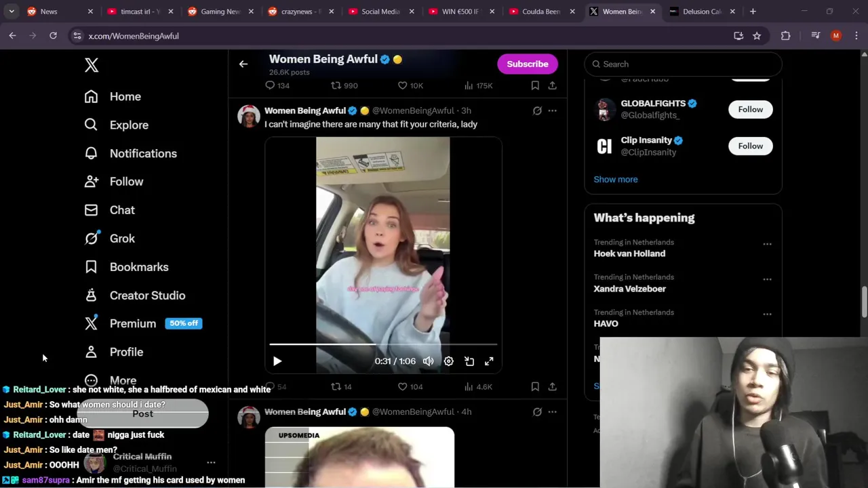Switch to the Delusion Calc tab
Screen dimensions: 868x488
[x=701, y=12]
